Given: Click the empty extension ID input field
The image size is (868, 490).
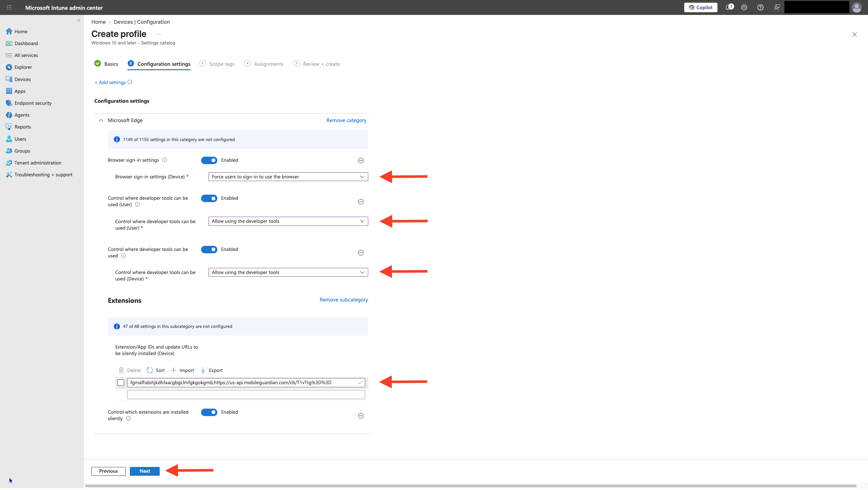Looking at the screenshot, I should (x=246, y=395).
